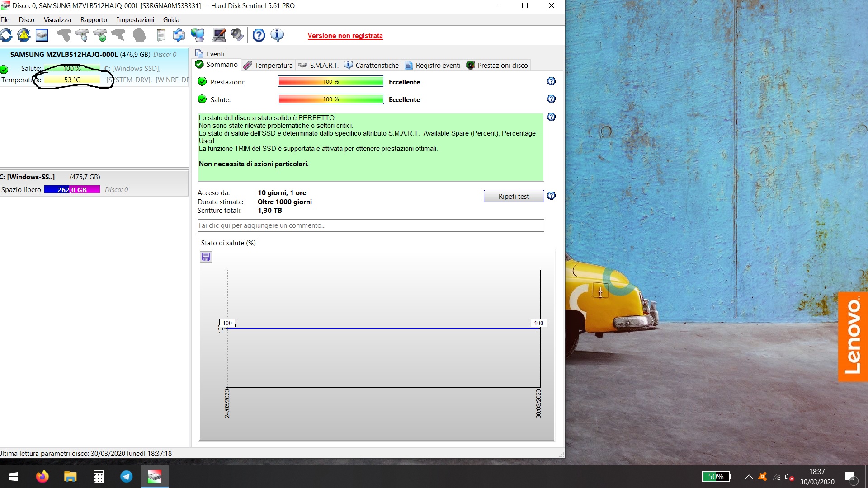Click help icon beside Ripeti test button
The width and height of the screenshot is (868, 488).
point(551,196)
